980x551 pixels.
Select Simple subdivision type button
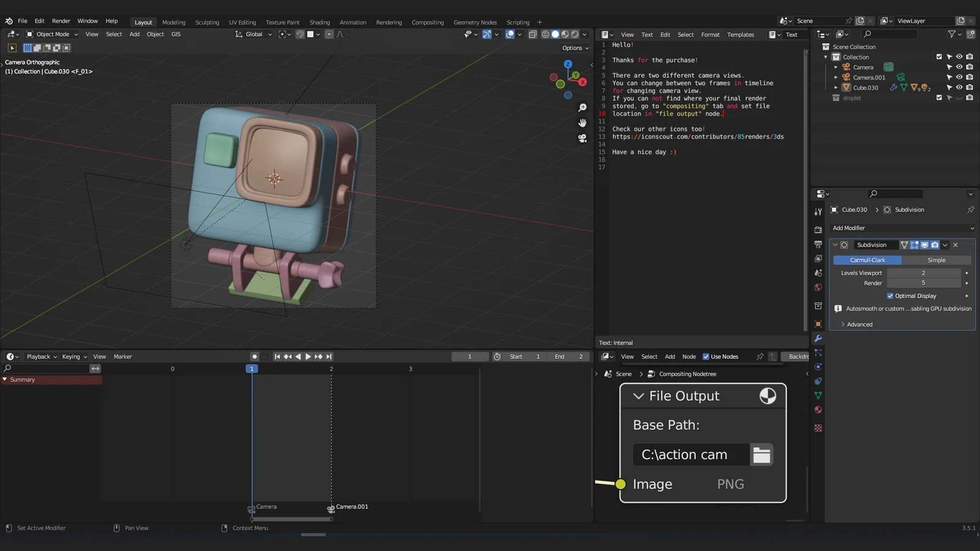(936, 260)
